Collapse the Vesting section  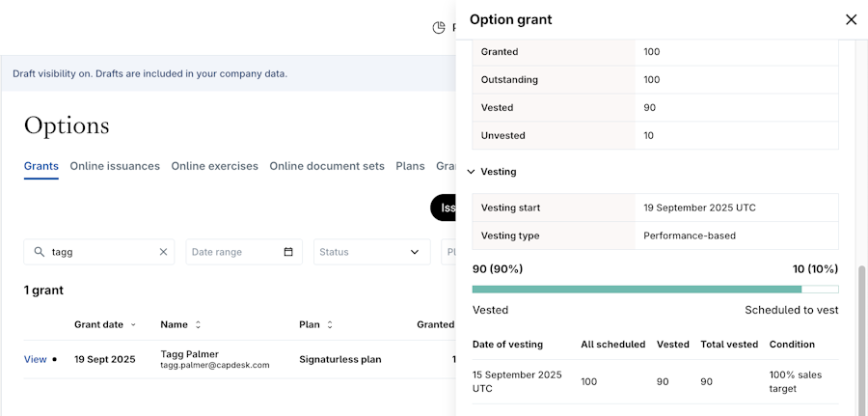pyautogui.click(x=472, y=172)
